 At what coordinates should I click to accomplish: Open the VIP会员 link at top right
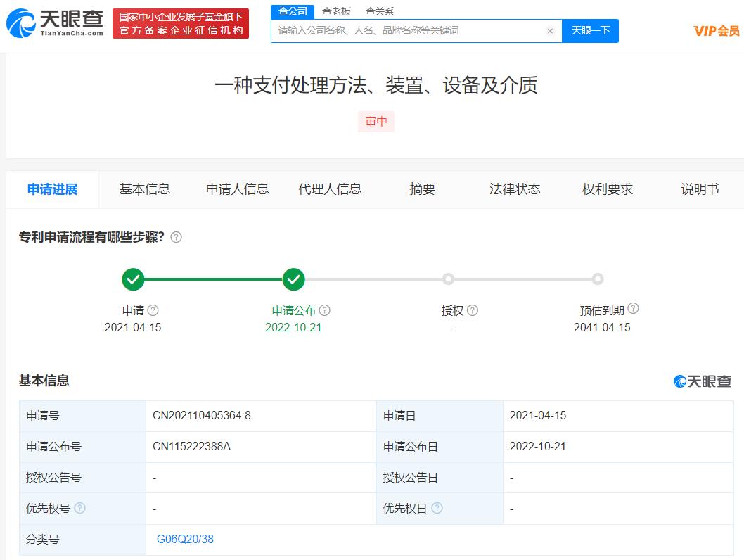717,31
